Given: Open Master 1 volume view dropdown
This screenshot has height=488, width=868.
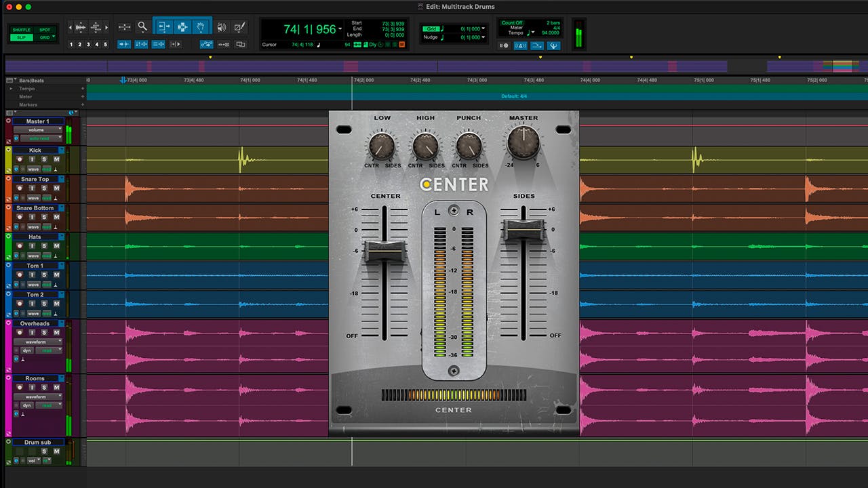Looking at the screenshot, I should pyautogui.click(x=37, y=129).
